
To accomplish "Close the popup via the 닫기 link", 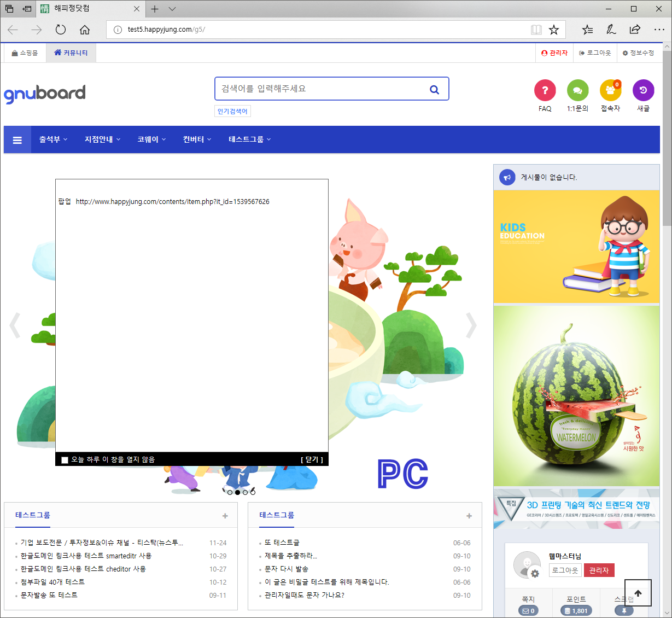I will click(312, 459).
